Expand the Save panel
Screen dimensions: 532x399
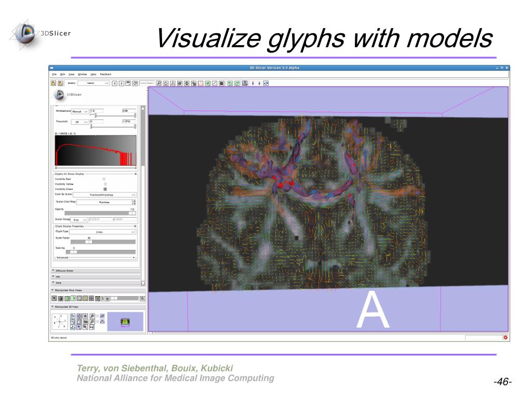click(x=96, y=283)
